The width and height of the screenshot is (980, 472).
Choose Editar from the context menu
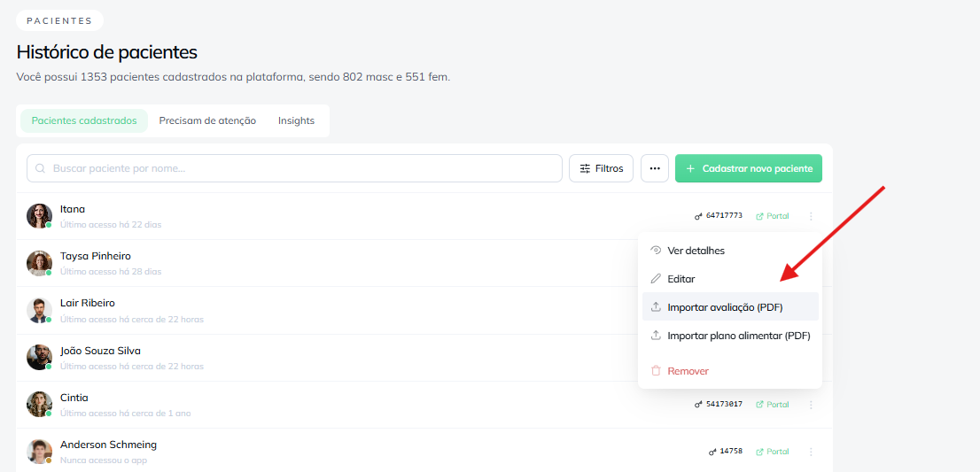[731, 278]
